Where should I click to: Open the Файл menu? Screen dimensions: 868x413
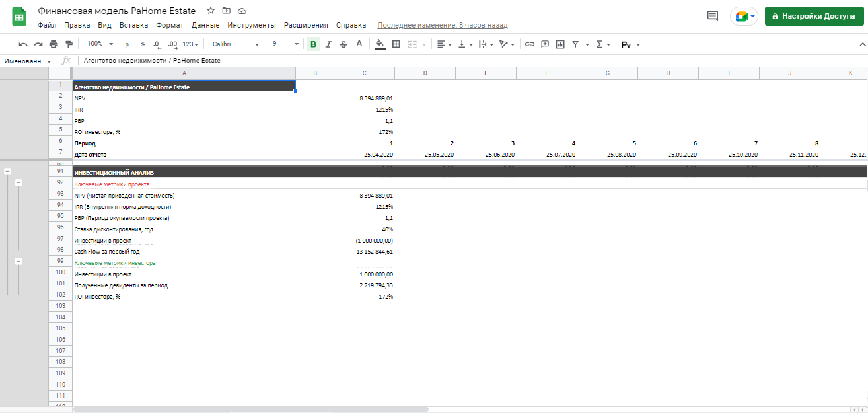[x=47, y=25]
